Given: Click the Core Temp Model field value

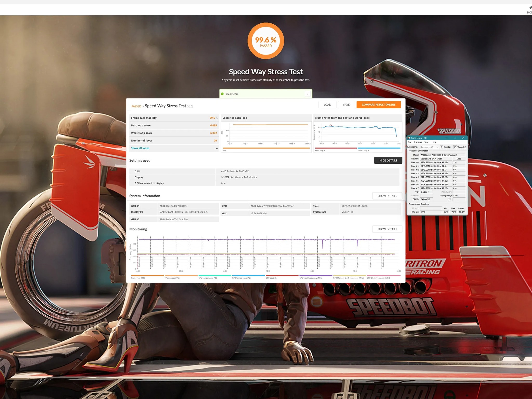Looking at the screenshot, I should coord(443,155).
